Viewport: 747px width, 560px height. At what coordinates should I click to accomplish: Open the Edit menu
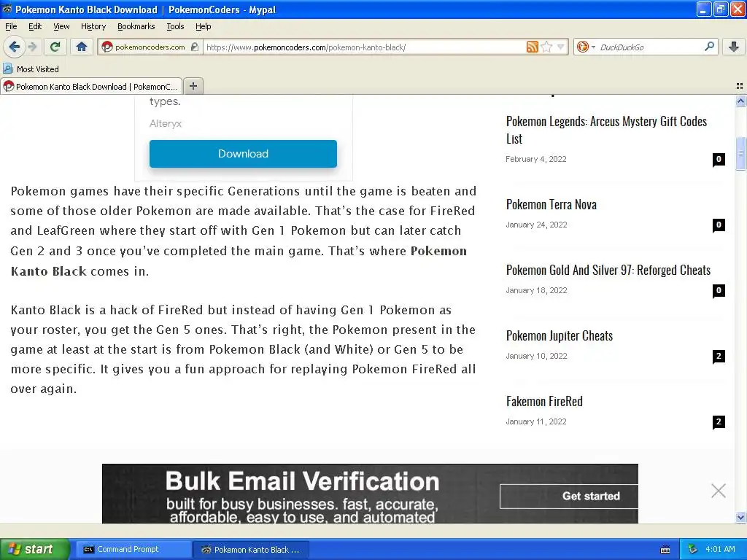point(35,26)
